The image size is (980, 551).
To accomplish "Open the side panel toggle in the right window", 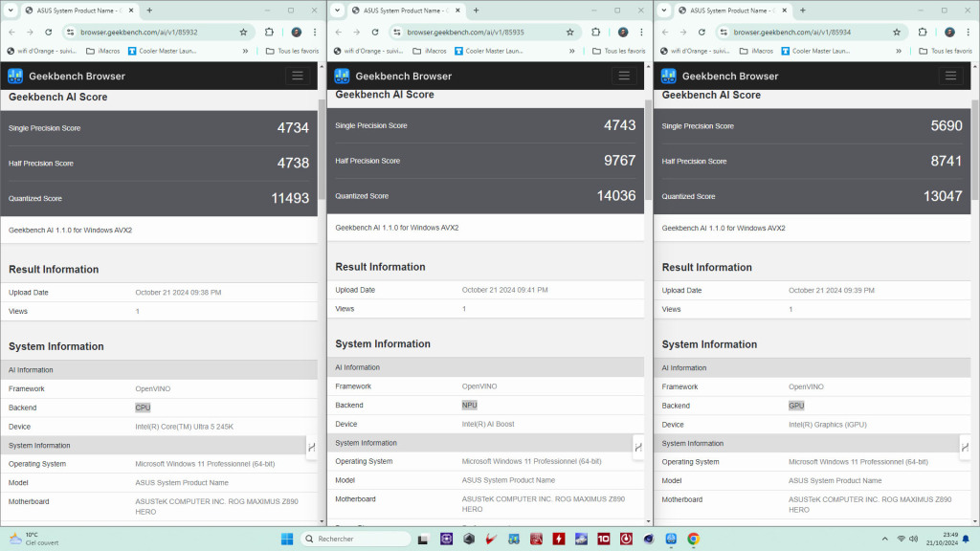I will pos(965,448).
